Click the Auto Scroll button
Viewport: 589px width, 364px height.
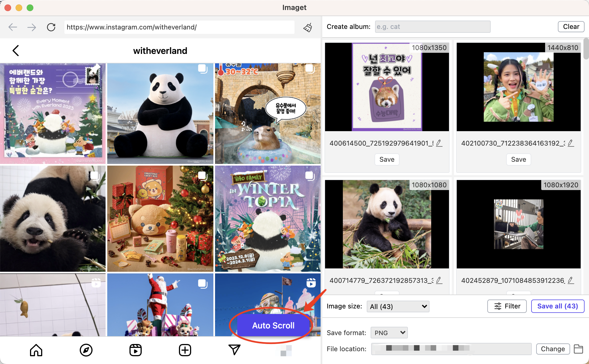click(x=273, y=326)
